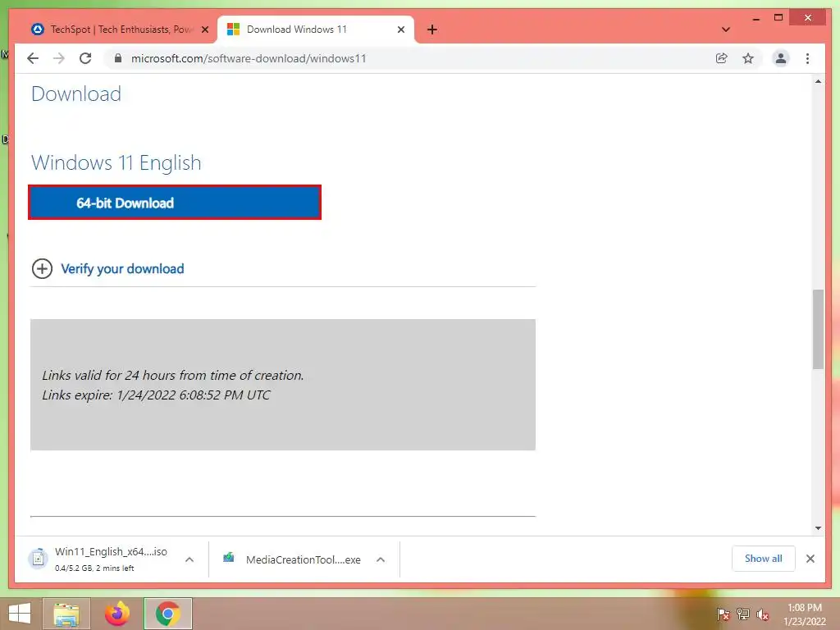Go back using the browser back arrow

33,58
